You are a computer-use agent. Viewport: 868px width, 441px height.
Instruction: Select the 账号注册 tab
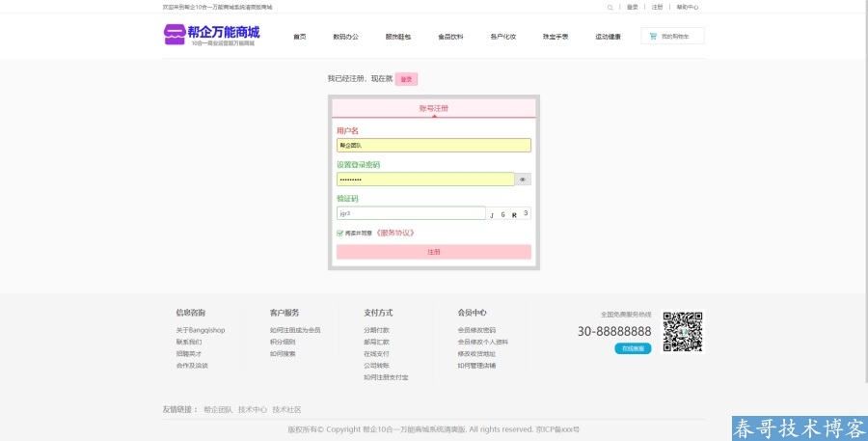(433, 109)
